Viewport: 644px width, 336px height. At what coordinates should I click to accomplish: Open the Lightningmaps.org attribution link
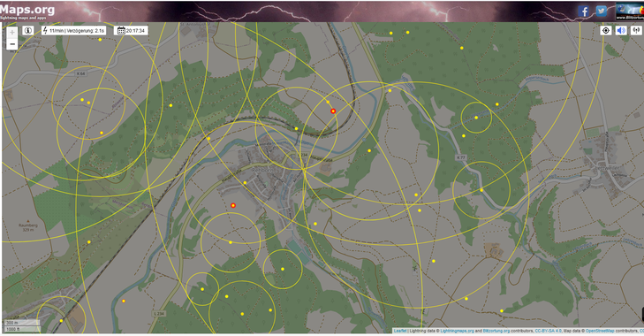[457, 331]
